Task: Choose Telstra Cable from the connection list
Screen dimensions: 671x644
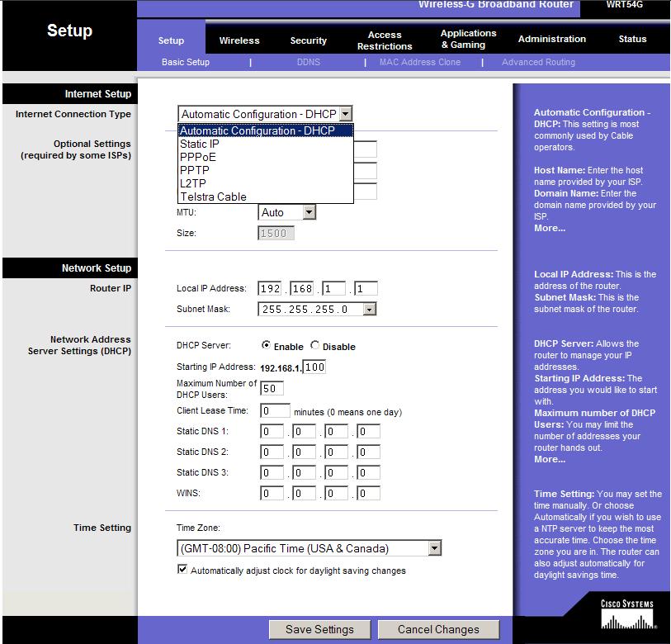Action: point(266,197)
